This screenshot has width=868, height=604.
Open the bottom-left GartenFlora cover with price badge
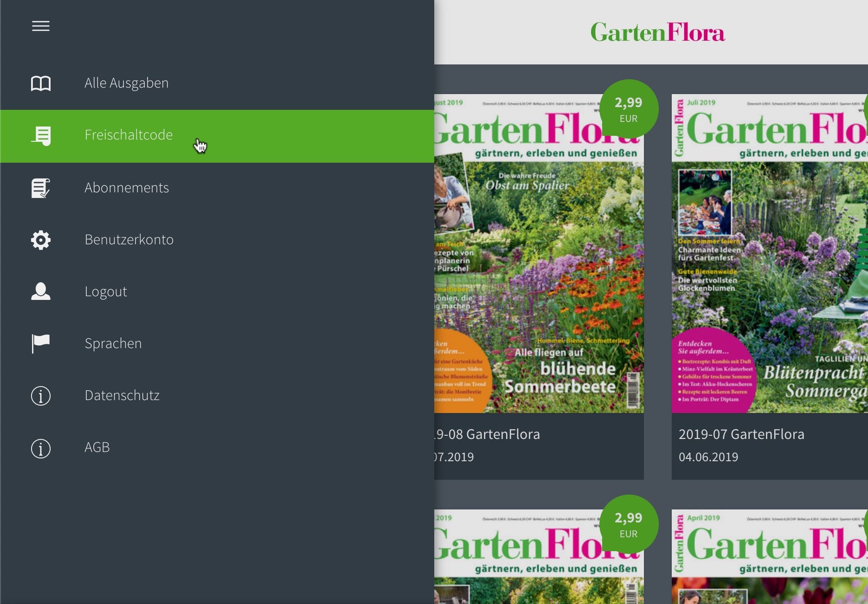pos(539,557)
